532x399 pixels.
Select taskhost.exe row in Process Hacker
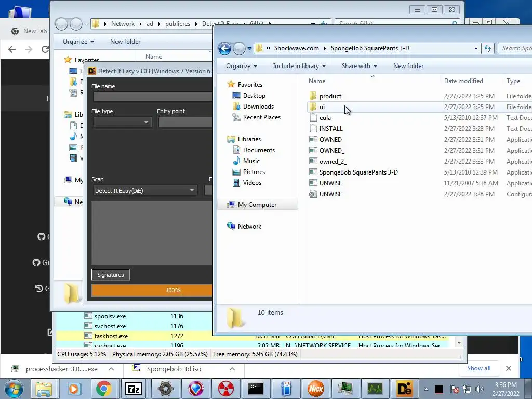click(253, 336)
